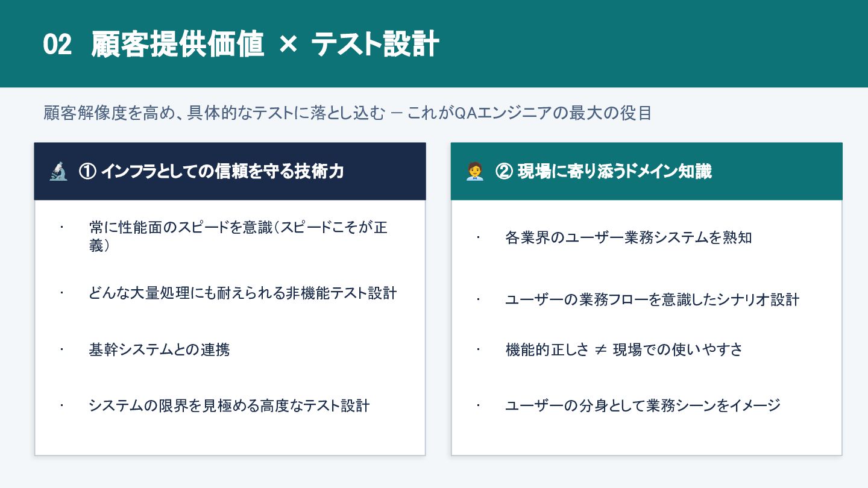Select the subtitle about QAエンジニアの最大の役目
The height and width of the screenshot is (488, 868).
[x=348, y=113]
